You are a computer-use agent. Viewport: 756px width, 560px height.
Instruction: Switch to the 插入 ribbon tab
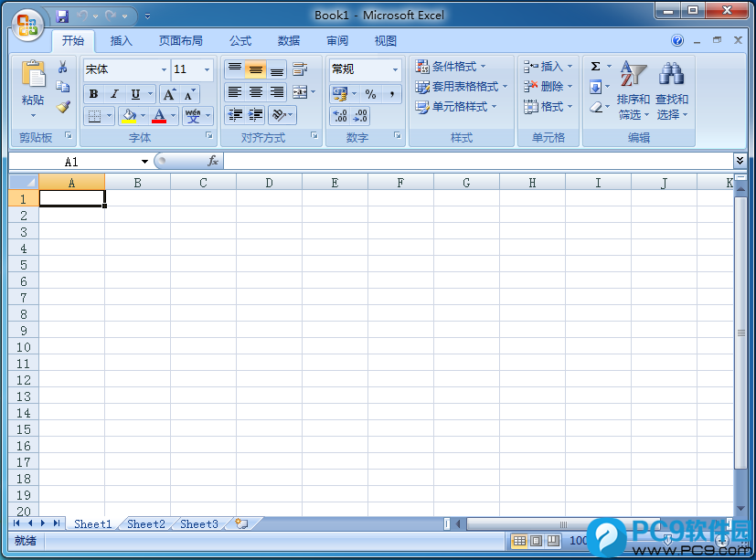(123, 40)
